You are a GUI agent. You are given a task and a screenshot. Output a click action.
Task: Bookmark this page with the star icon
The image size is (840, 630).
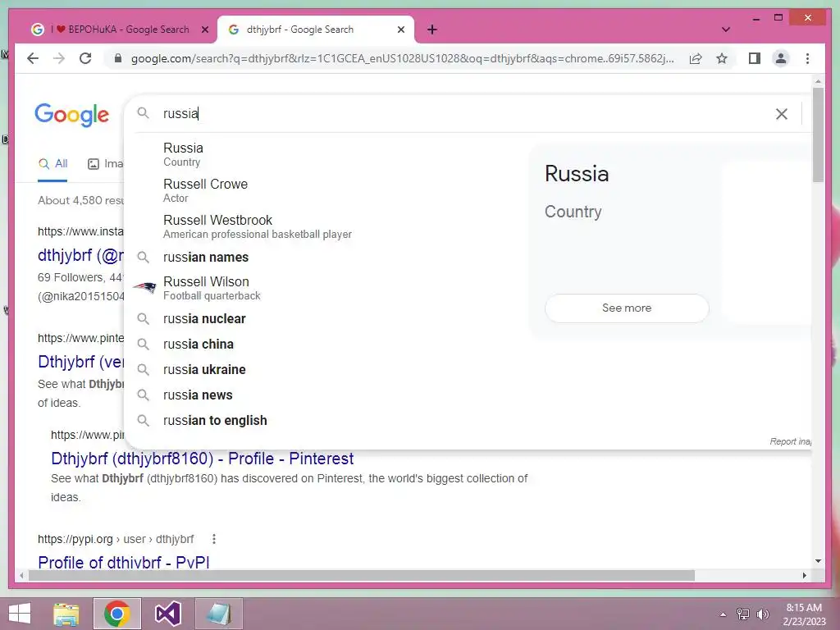point(722,58)
